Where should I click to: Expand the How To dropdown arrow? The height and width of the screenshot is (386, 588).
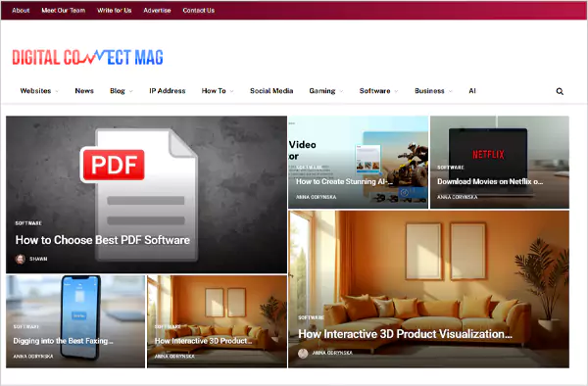pos(231,91)
